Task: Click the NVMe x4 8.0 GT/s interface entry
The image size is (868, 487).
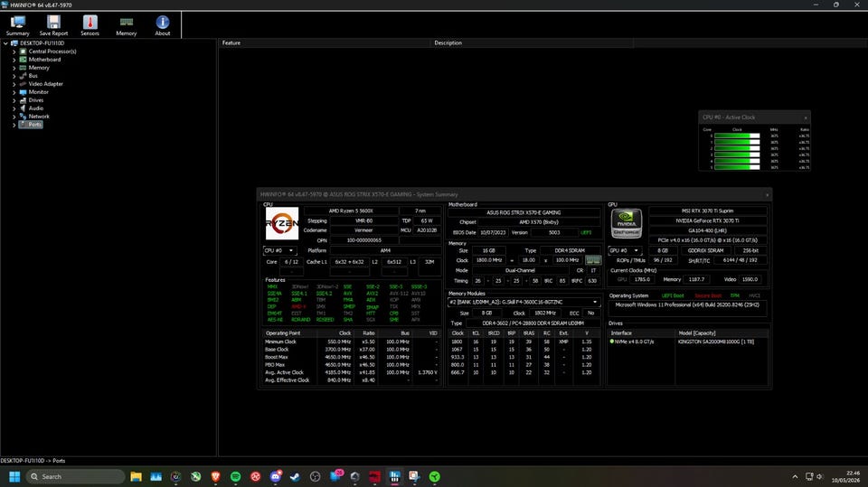Action: pos(634,342)
